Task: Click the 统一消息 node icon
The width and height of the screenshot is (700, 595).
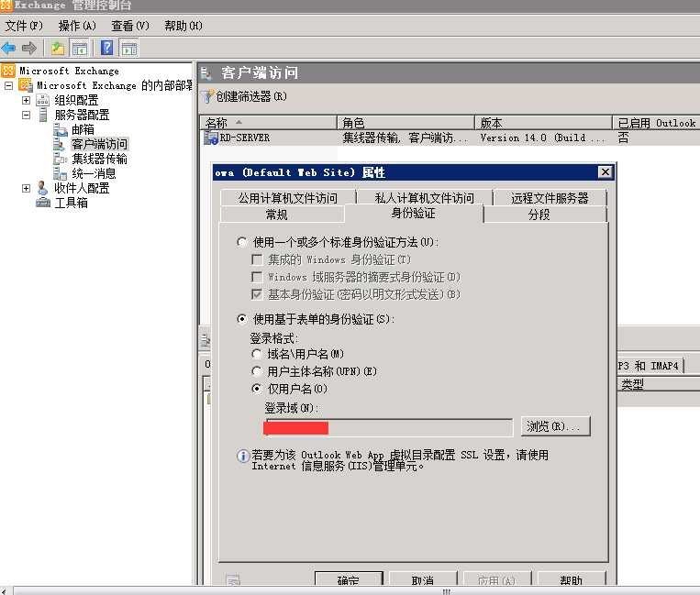Action: point(61,173)
